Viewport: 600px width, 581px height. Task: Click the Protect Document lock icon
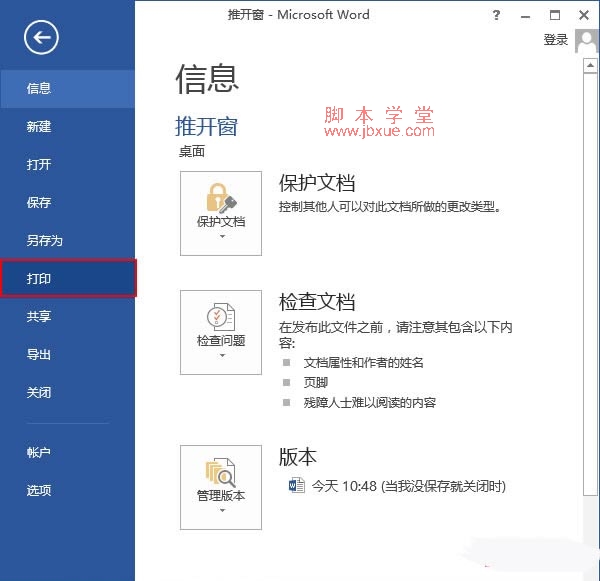click(x=221, y=198)
